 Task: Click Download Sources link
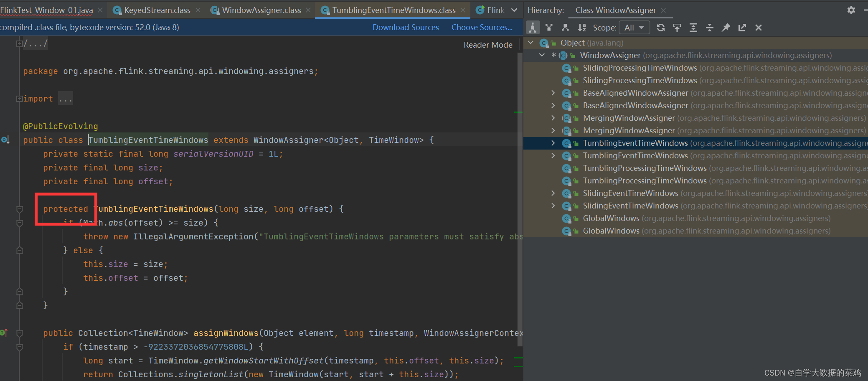406,27
